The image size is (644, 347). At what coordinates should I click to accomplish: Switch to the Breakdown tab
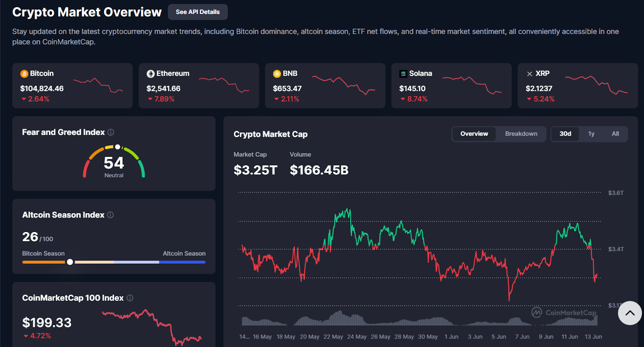tap(521, 134)
